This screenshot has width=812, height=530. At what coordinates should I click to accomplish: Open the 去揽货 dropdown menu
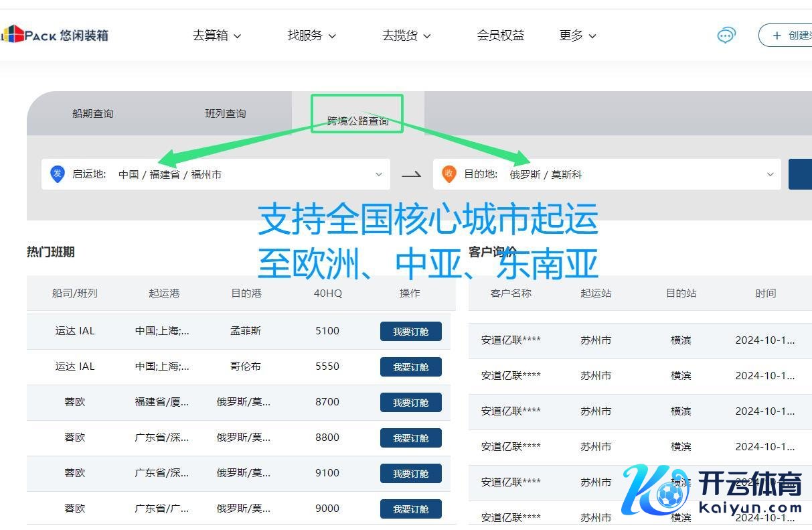pyautogui.click(x=406, y=36)
